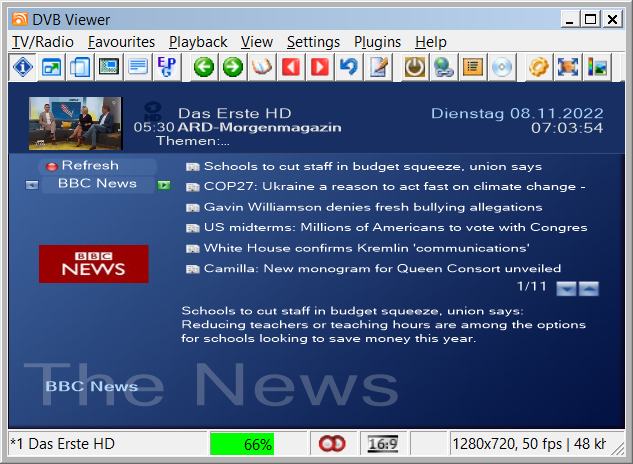Viewport: 633px width, 464px height.
Task: Open the Favourites menu
Action: [121, 42]
